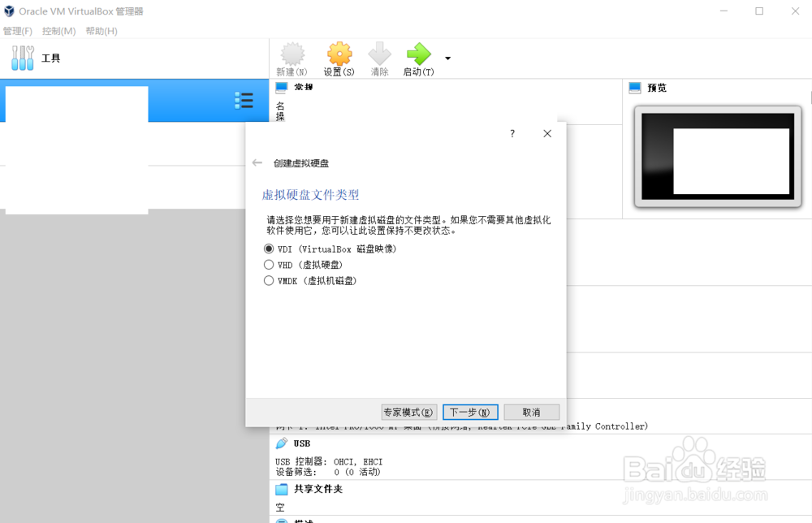The width and height of the screenshot is (812, 523).
Task: Click the USB 控制器 OHCI, EHCI line
Action: [x=329, y=461]
